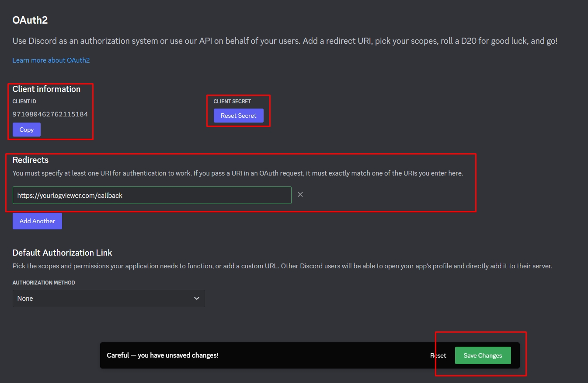Click the AUTHORIZATION METHOD label
The image size is (588, 383).
44,283
